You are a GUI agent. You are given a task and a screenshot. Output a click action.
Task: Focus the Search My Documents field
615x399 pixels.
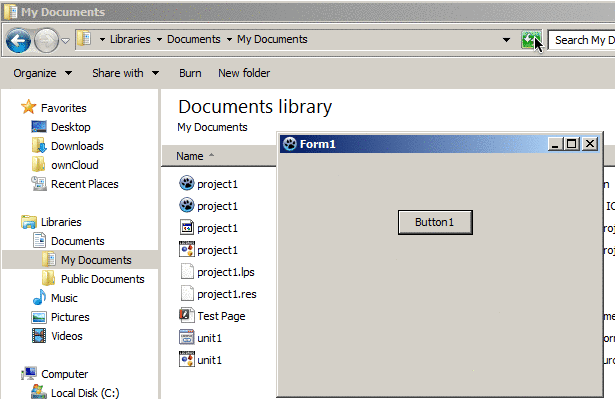coord(582,40)
